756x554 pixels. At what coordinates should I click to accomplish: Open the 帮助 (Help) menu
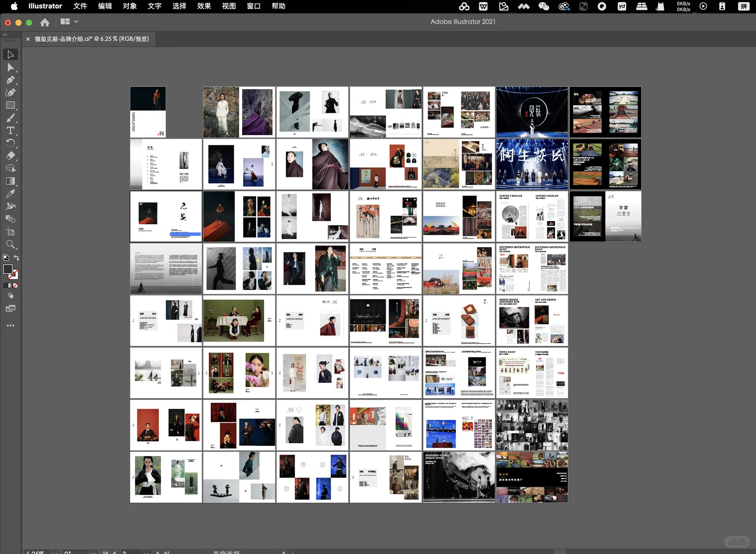[278, 6]
